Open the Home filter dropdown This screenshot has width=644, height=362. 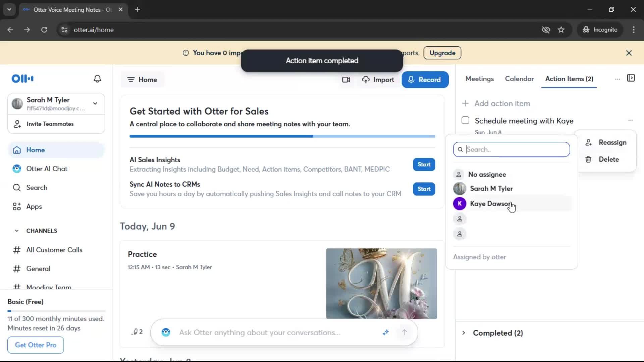(x=142, y=80)
